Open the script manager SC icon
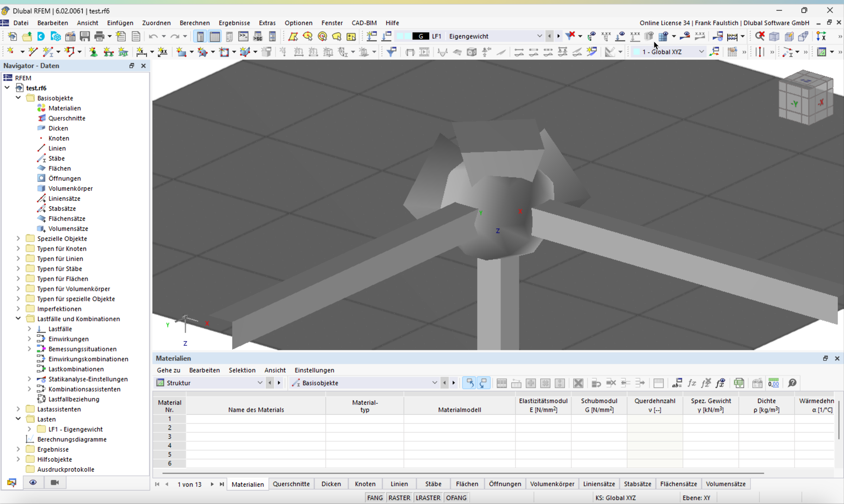Image resolution: width=844 pixels, height=504 pixels. point(258,36)
